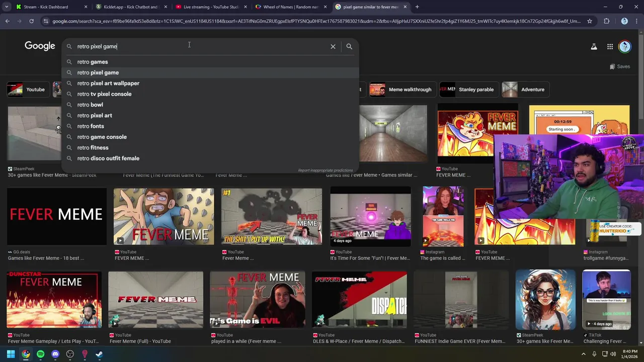The image size is (644, 362).
Task: Filter images by Adventure chip
Action: pyautogui.click(x=526, y=89)
